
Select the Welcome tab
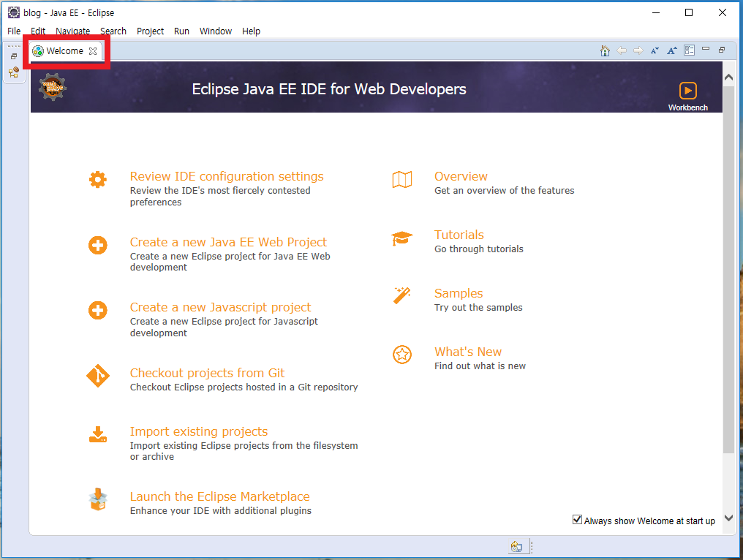pyautogui.click(x=65, y=51)
